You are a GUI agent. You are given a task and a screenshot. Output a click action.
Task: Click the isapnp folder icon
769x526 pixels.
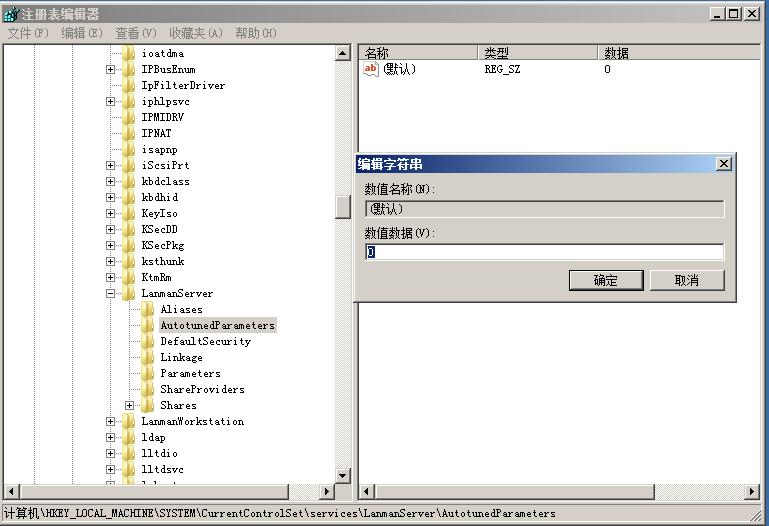point(128,150)
